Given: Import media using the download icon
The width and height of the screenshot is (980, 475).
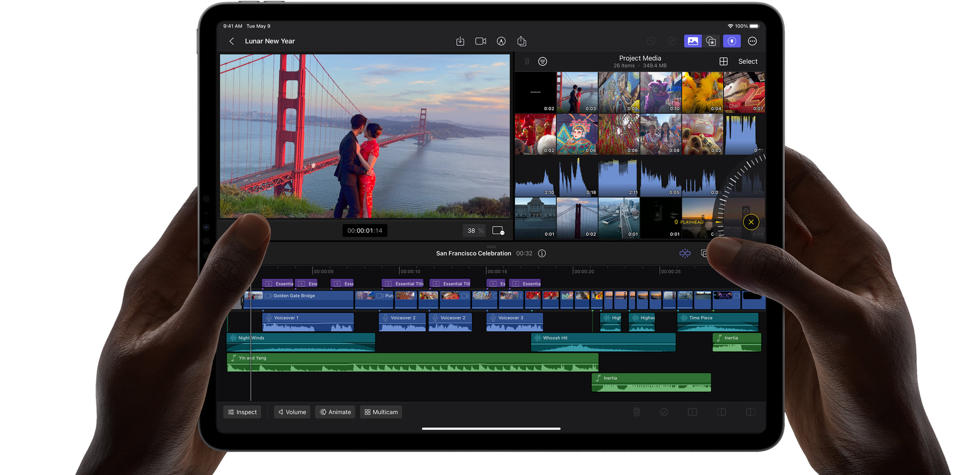Looking at the screenshot, I should (460, 41).
